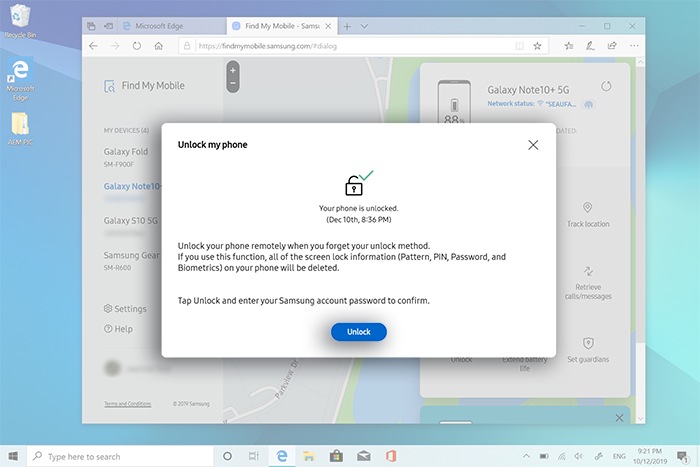Select Galaxy Note10 device in list

[132, 186]
